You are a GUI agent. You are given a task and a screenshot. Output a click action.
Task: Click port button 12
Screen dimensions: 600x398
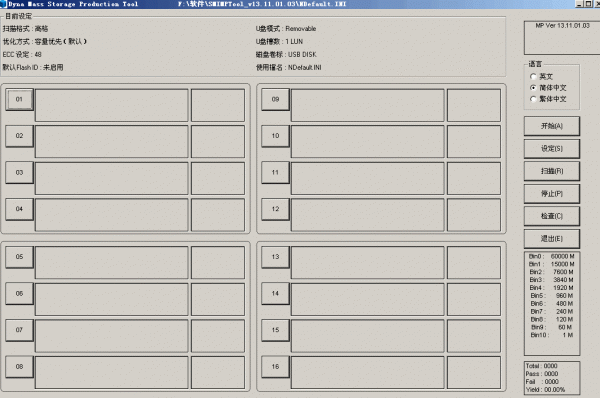pyautogui.click(x=275, y=209)
